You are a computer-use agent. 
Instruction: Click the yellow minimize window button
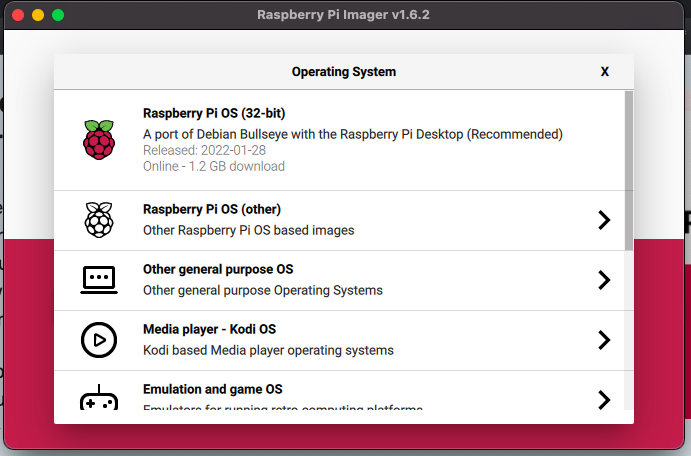(x=38, y=15)
